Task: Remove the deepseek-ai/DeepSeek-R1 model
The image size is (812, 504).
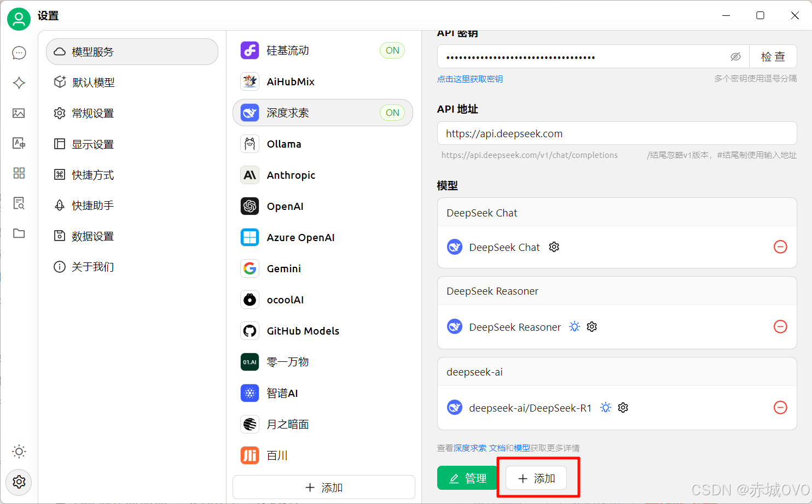Action: coord(780,408)
